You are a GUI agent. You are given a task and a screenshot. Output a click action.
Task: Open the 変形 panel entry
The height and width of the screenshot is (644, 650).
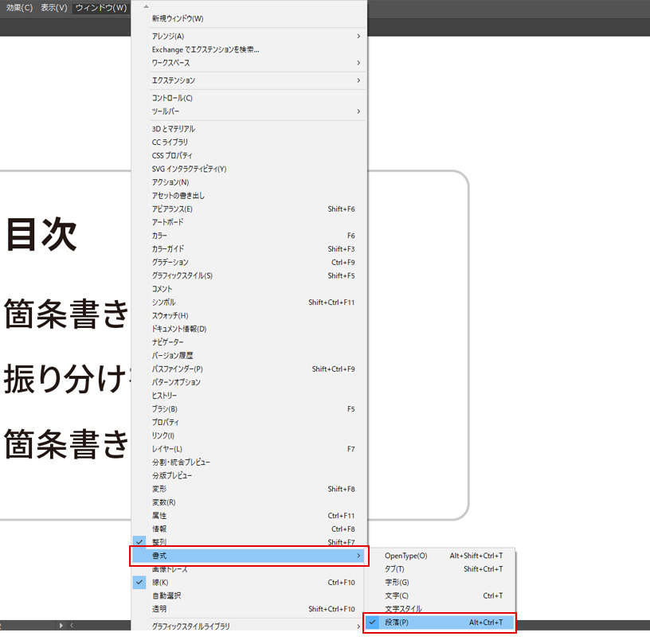click(x=249, y=489)
